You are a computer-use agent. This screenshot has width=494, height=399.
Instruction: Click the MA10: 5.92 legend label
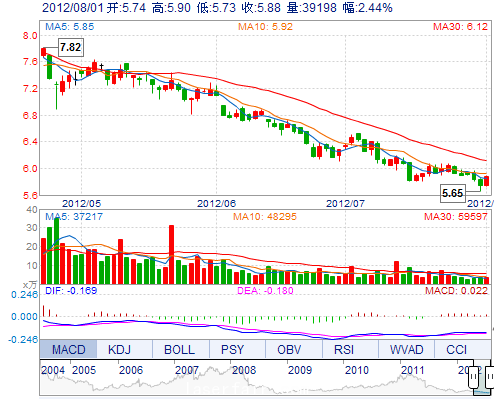click(265, 27)
